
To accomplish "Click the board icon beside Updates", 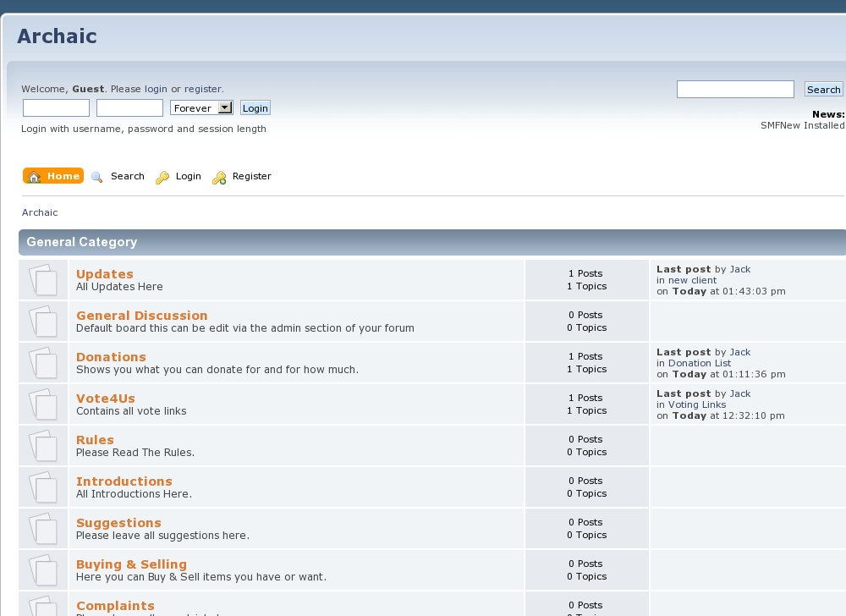I will (43, 280).
